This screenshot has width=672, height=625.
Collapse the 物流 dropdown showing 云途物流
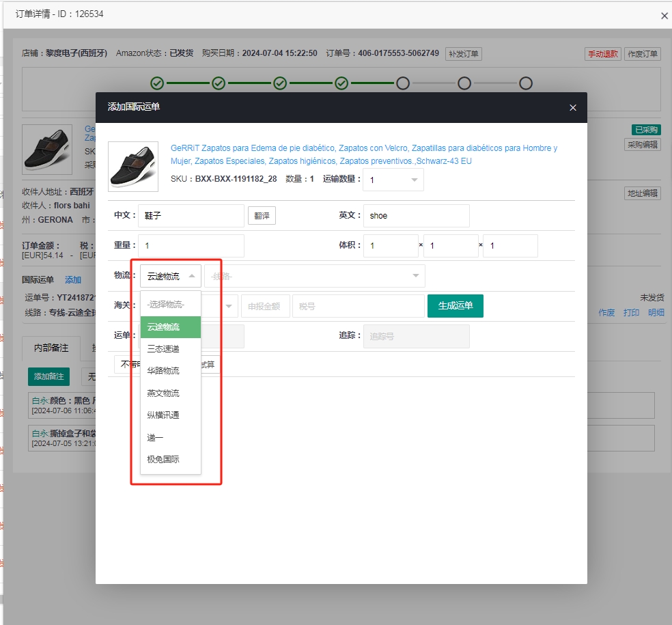(x=171, y=276)
